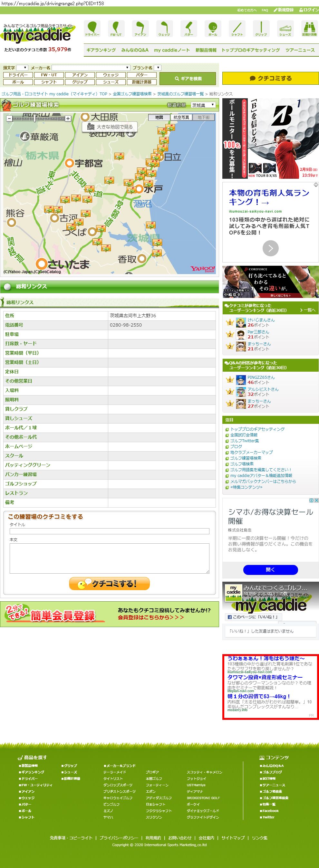This screenshot has height=868, width=319.
Task: Select the Putter icon in header
Action: [188, 28]
